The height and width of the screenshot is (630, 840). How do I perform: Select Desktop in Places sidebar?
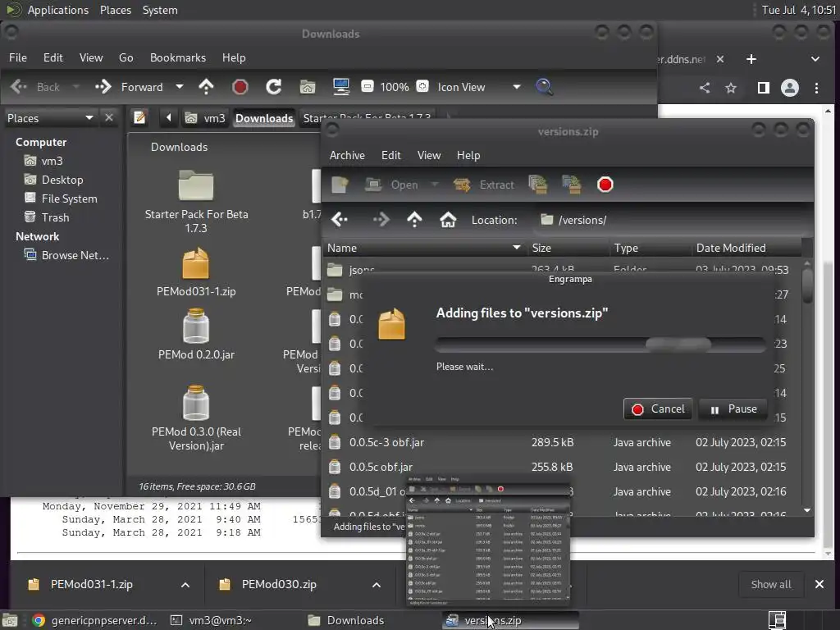coord(53,180)
